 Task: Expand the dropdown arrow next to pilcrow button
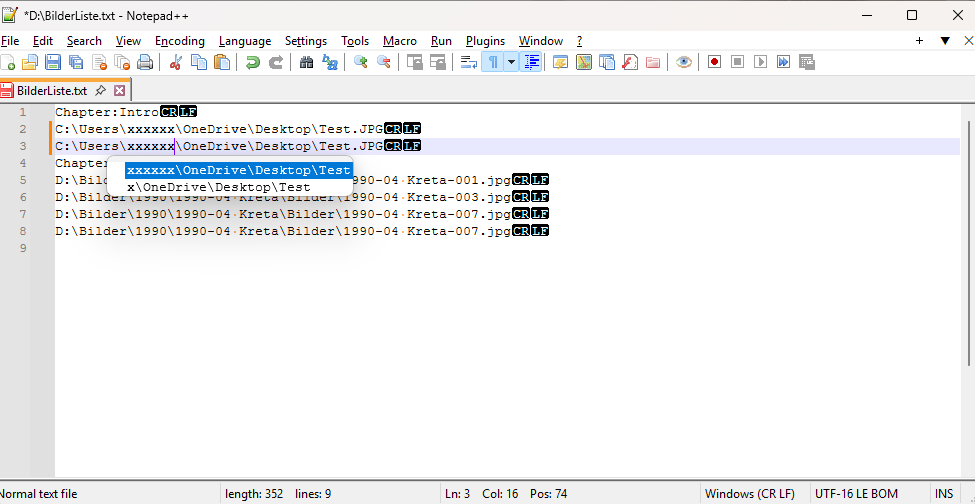[x=511, y=62]
